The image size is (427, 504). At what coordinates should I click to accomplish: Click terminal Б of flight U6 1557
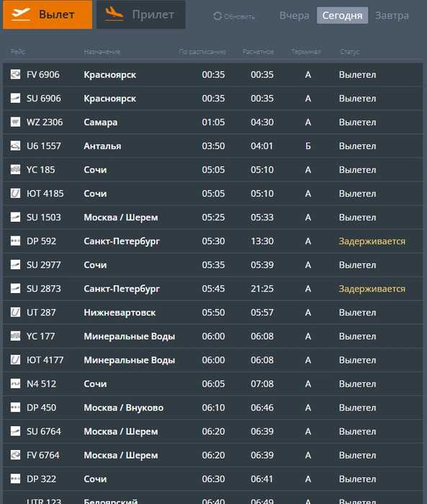[x=308, y=146]
